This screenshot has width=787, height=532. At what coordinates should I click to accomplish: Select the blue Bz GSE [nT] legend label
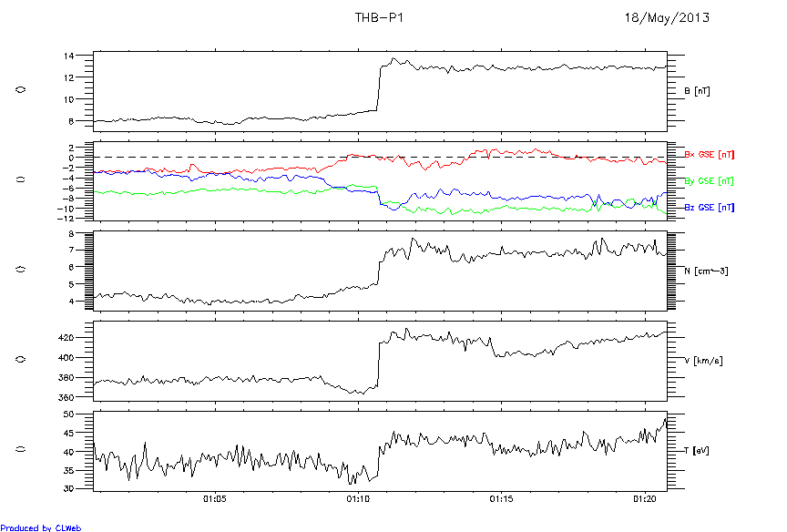pyautogui.click(x=710, y=208)
